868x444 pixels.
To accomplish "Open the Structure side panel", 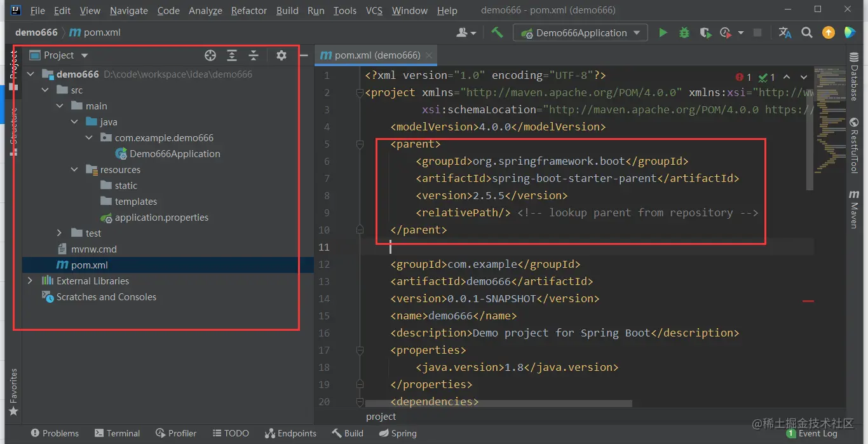I will 13,132.
